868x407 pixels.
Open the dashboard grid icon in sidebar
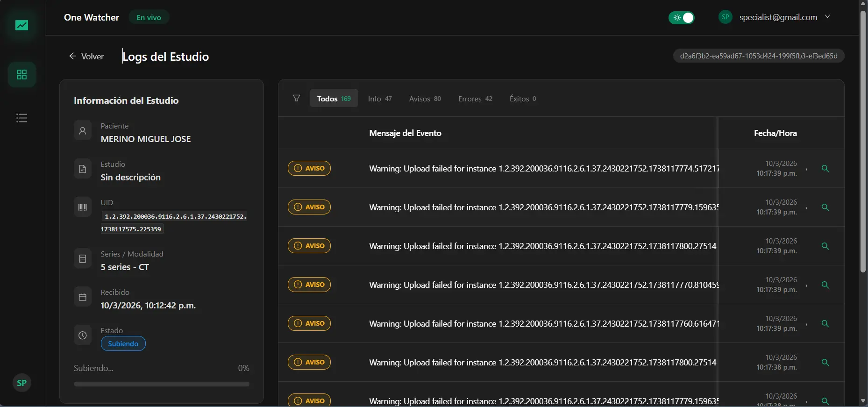click(21, 75)
